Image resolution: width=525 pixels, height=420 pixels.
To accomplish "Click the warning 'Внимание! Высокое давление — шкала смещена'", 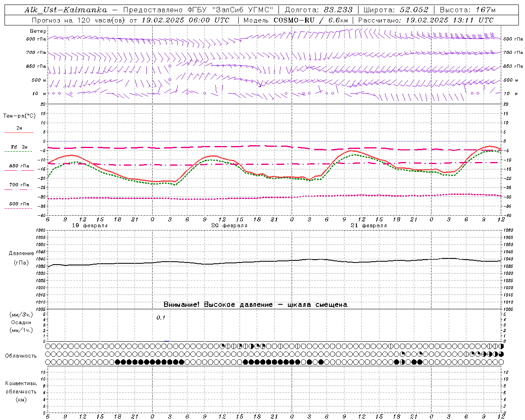I will pyautogui.click(x=256, y=305).
